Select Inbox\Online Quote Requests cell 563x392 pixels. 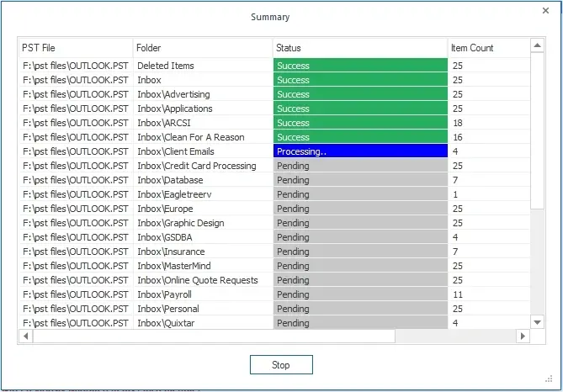tap(203, 280)
